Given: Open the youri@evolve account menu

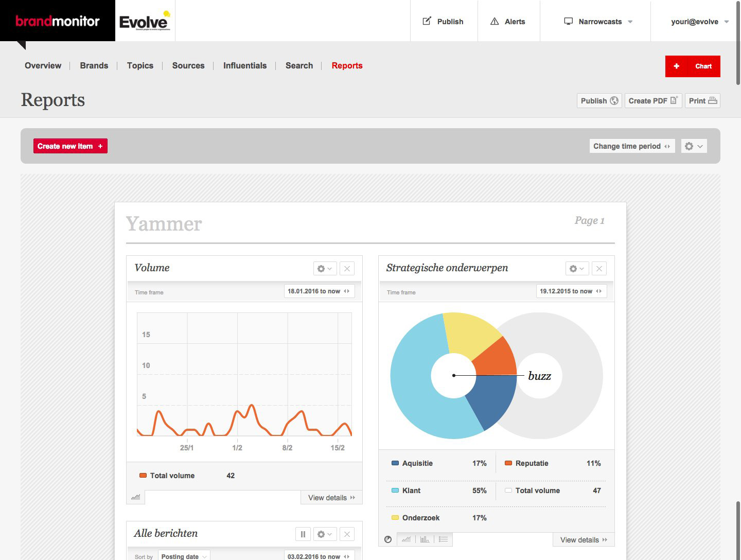Looking at the screenshot, I should click(699, 22).
